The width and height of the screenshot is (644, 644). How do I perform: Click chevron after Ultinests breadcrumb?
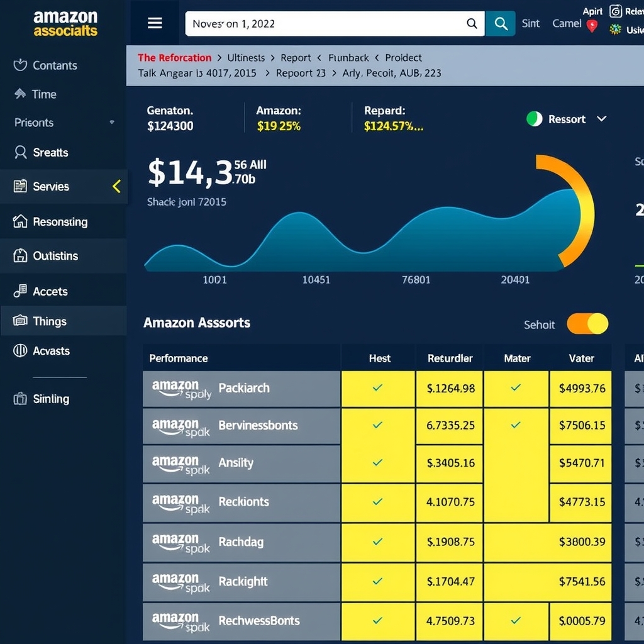(273, 58)
